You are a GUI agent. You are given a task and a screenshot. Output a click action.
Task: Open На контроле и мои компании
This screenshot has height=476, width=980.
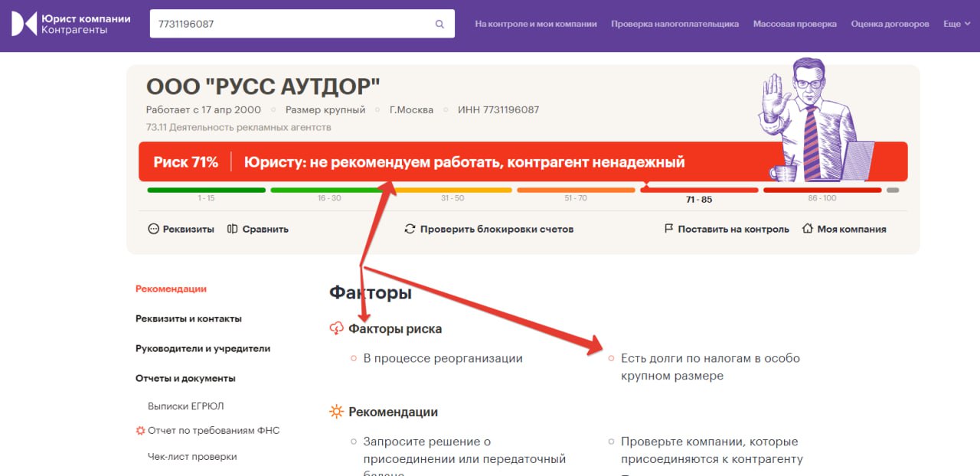(536, 24)
